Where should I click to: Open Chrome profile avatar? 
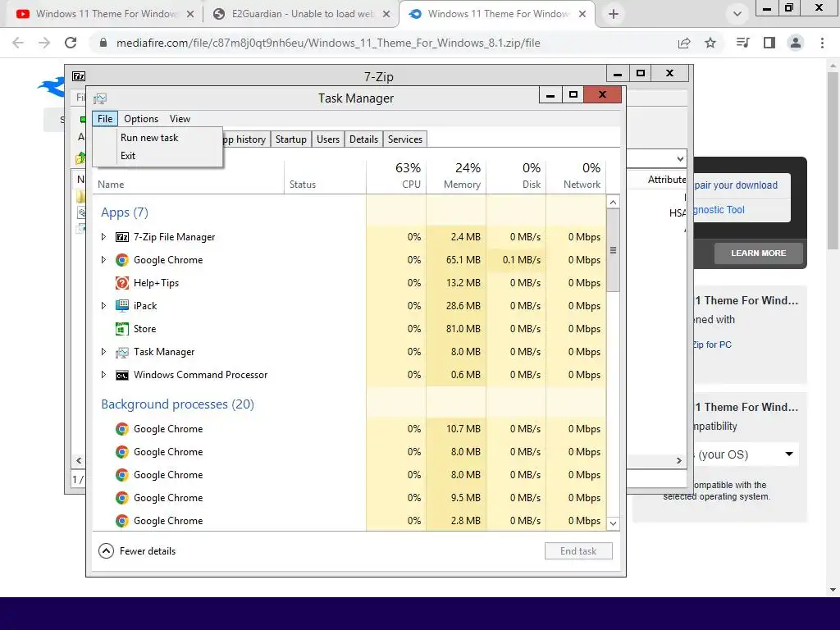tap(796, 43)
